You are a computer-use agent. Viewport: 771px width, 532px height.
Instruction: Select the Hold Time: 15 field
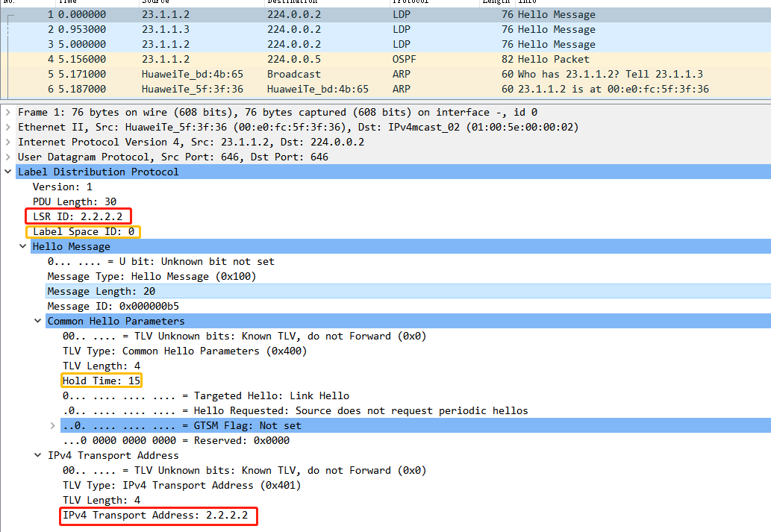pyautogui.click(x=102, y=381)
